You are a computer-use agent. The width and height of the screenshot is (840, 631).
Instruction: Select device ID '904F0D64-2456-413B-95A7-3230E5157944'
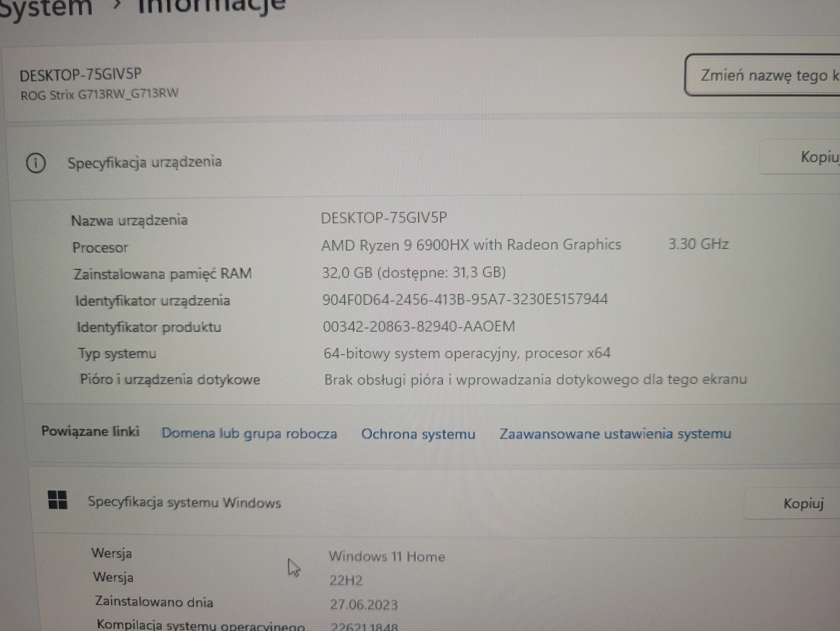(x=465, y=299)
